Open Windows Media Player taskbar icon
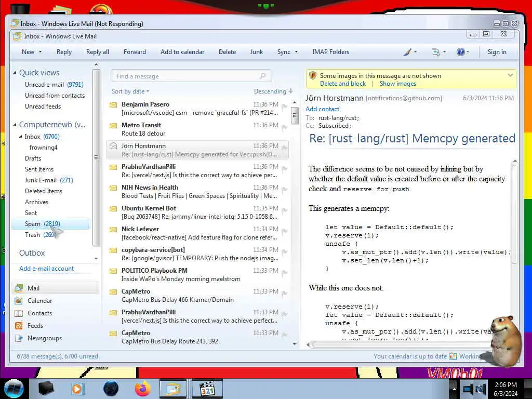 pyautogui.click(x=77, y=389)
